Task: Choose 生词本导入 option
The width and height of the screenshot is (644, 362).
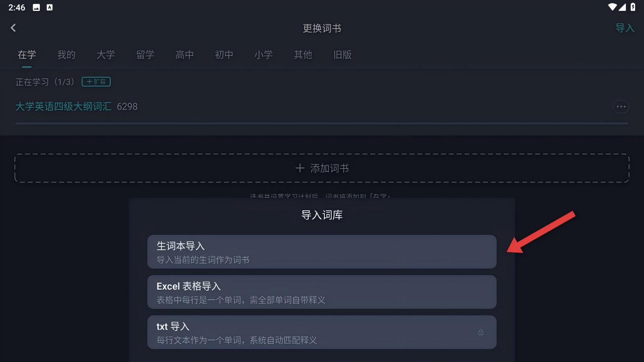Action: click(x=322, y=252)
